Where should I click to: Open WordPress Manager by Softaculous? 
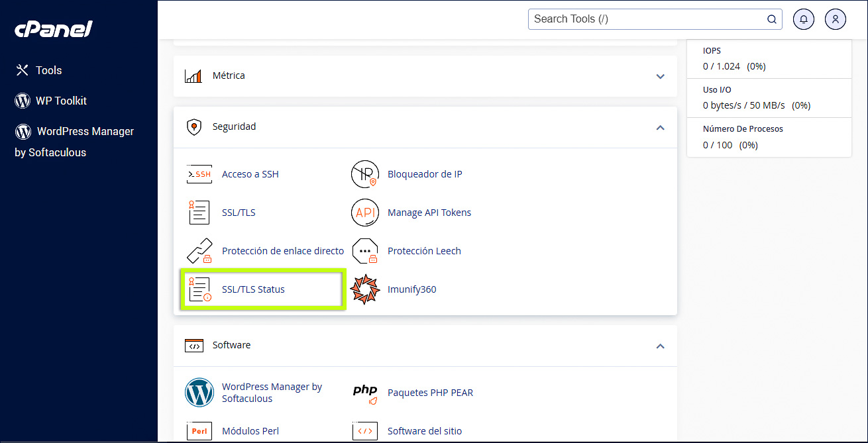(x=272, y=392)
